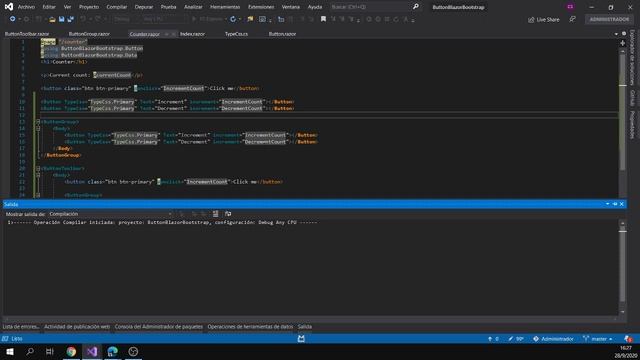
Task: Open the Compilar menu
Action: [x=117, y=7]
